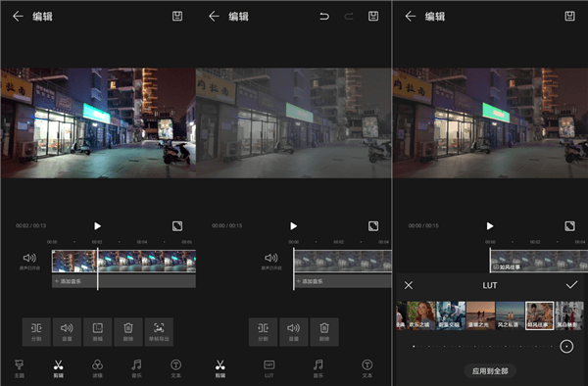This screenshot has width=588, height=386.
Task: Split clip 分割 button on left screen
Action: click(x=36, y=332)
